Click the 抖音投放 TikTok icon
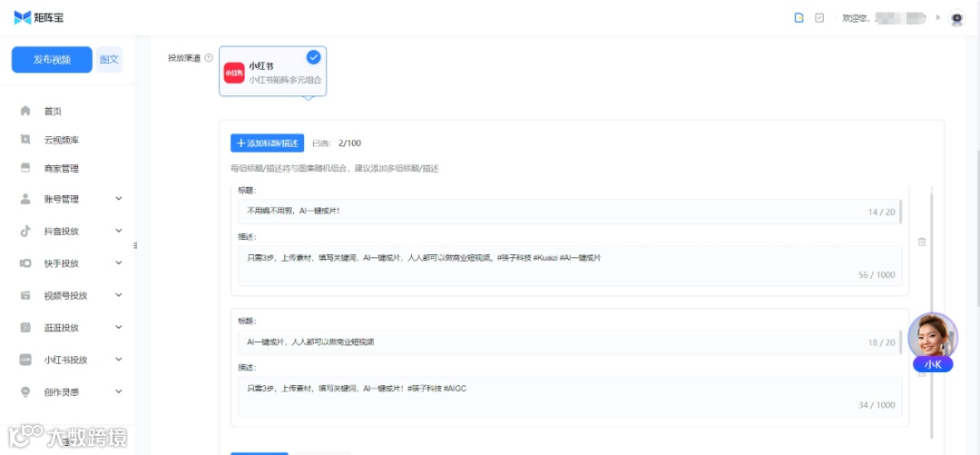This screenshot has height=455, width=980. [x=25, y=231]
